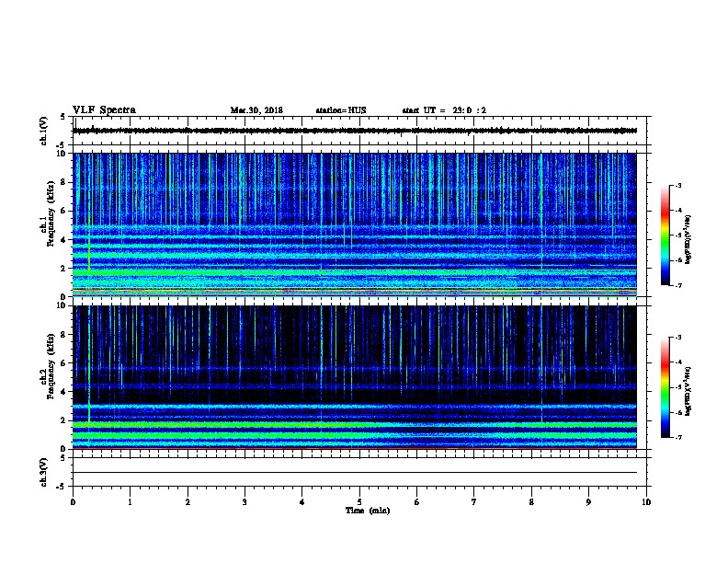The height and width of the screenshot is (563, 728).
Task: Click the "VLF Spectra" title text
Action: click(104, 110)
